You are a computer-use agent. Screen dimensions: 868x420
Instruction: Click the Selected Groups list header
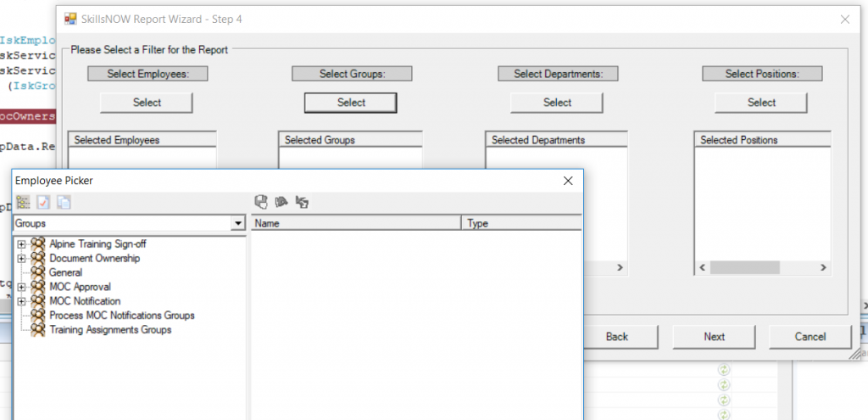pos(350,140)
